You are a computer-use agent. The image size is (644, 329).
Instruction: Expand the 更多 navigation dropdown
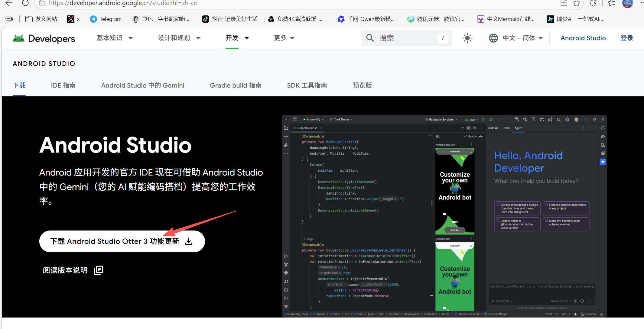coord(284,38)
